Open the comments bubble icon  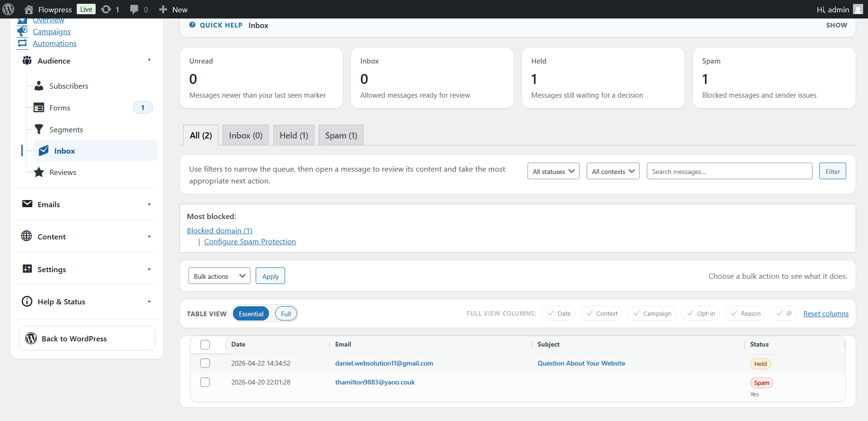point(134,9)
